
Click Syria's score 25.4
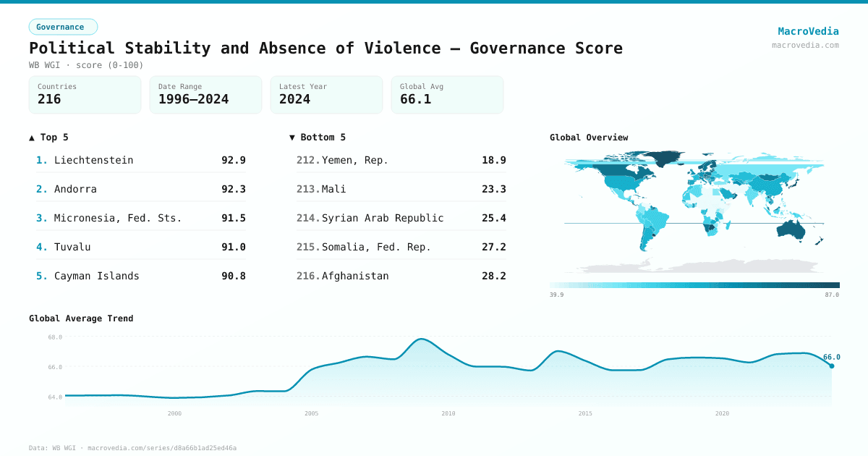(x=494, y=218)
